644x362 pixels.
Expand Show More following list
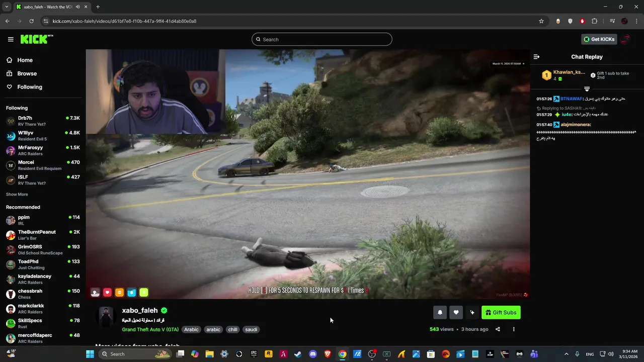17,195
